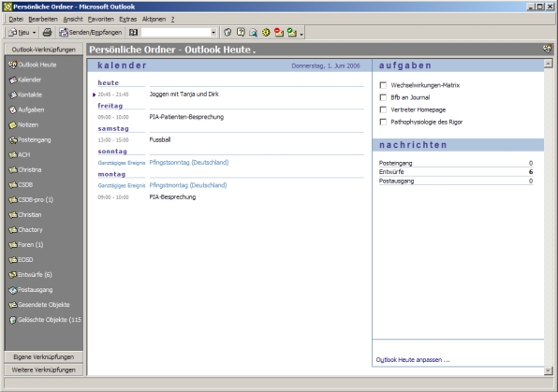Image resolution: width=558 pixels, height=392 pixels.
Task: Mark Bfb an Journal task complete
Action: (x=383, y=97)
